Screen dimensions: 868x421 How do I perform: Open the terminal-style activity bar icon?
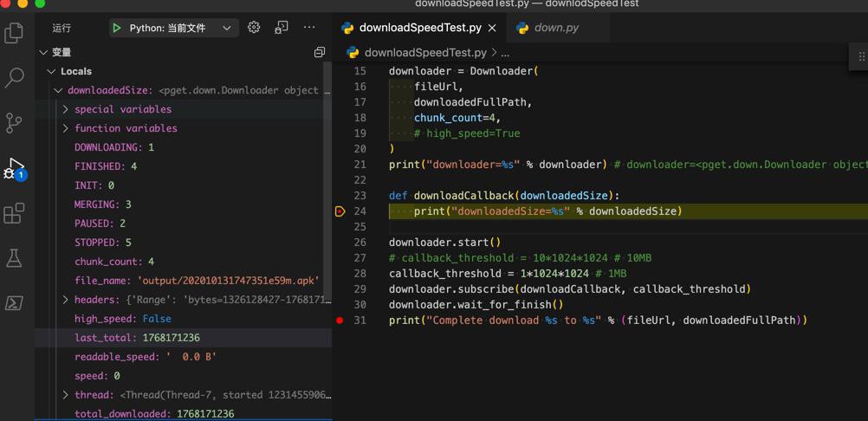pos(14,303)
